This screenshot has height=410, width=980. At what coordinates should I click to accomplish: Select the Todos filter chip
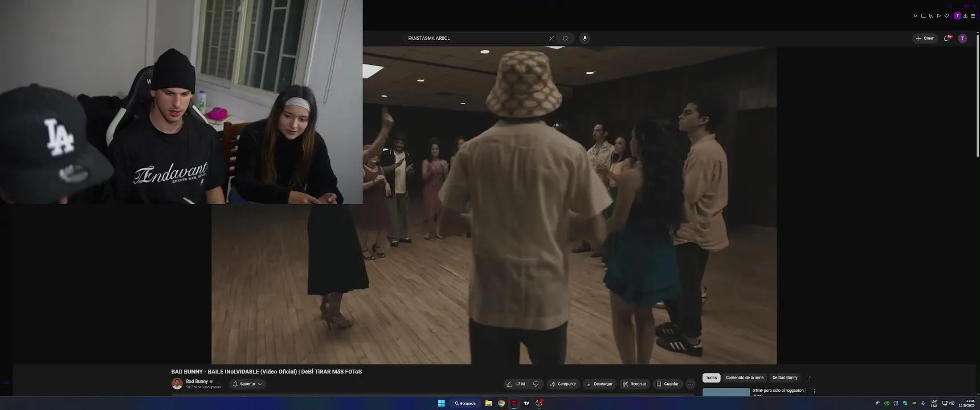(x=711, y=378)
